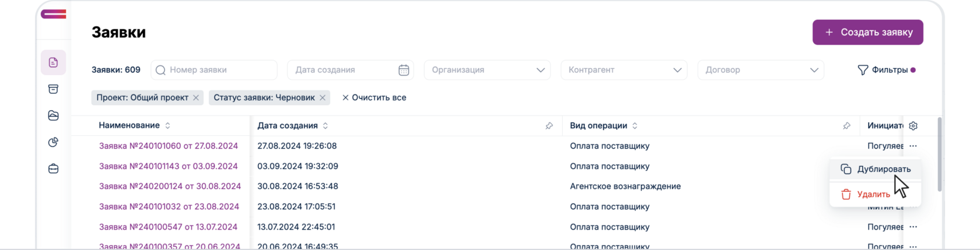Open the folder icon in the sidebar
The image size is (980, 250).
[x=53, y=115]
